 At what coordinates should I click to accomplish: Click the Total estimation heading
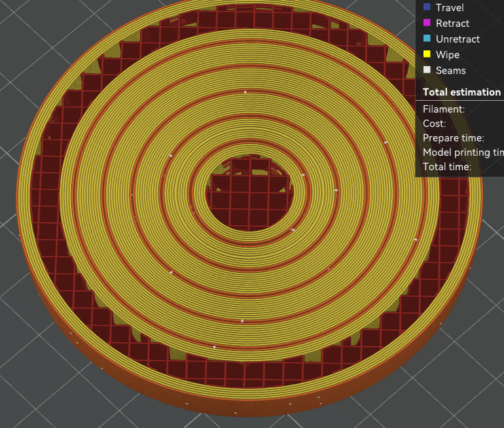[461, 92]
